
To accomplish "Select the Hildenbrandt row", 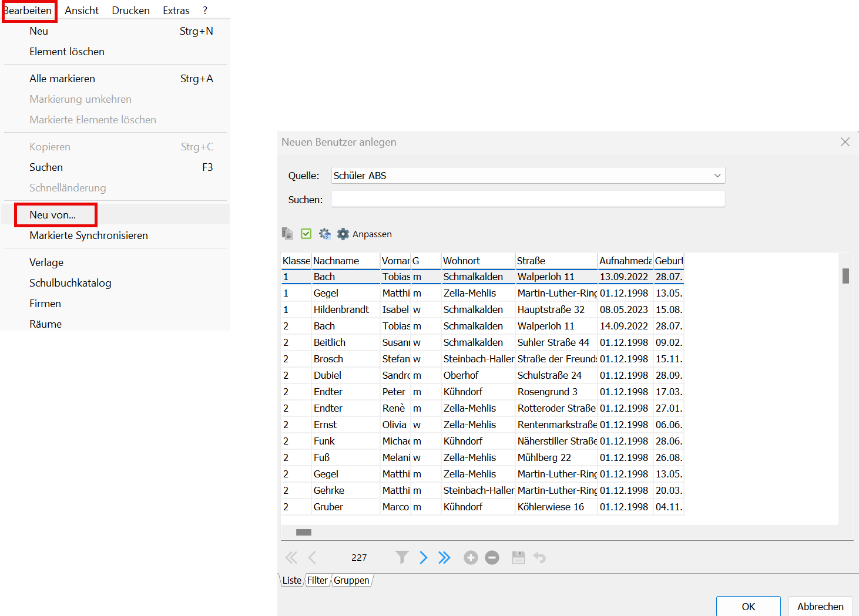I will tap(482, 309).
